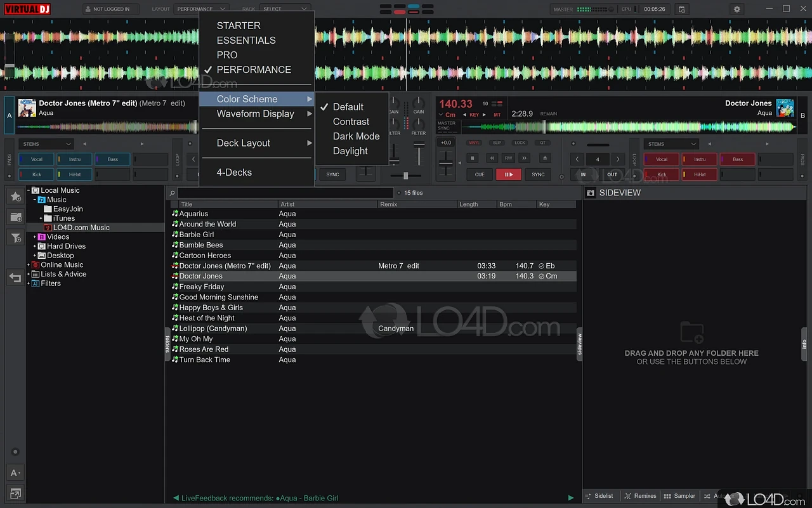Set loop IN point on deck B
This screenshot has width=812, height=508.
[584, 174]
